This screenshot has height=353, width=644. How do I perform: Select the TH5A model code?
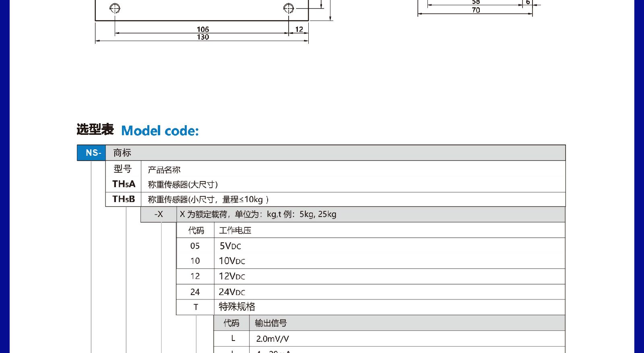coord(124,184)
